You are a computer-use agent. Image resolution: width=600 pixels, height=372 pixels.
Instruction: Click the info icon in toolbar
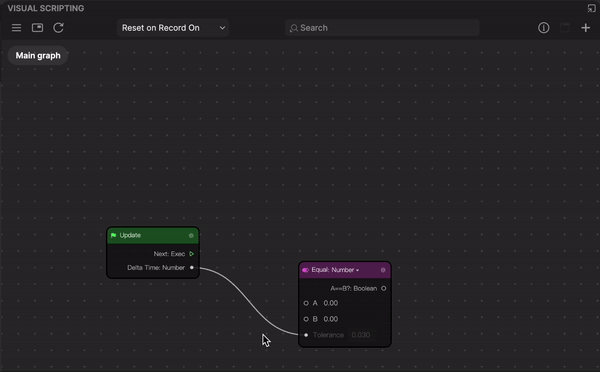point(543,28)
